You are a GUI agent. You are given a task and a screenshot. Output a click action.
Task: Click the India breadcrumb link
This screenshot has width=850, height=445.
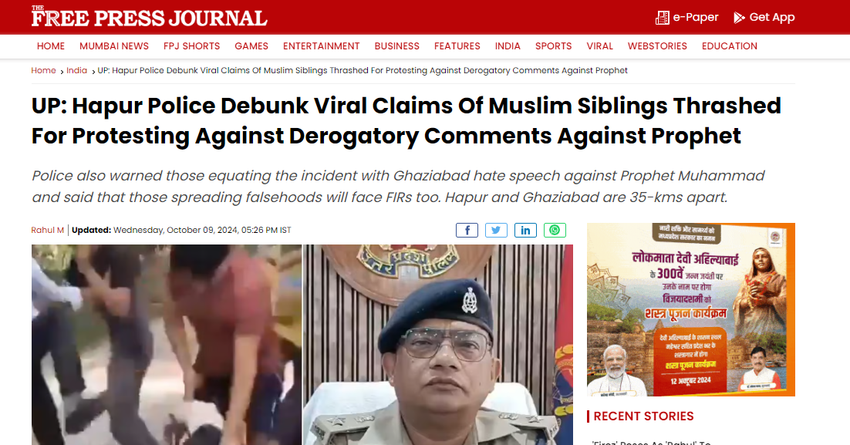(x=76, y=70)
